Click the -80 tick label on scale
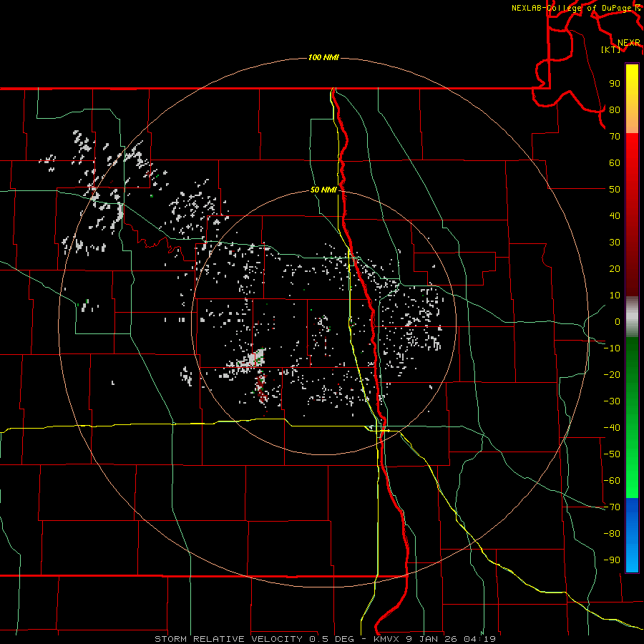644x644 pixels. coord(612,534)
